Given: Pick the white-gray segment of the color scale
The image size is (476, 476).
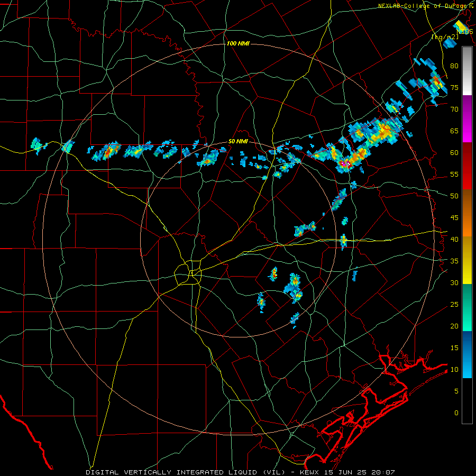Looking at the screenshot, I should pos(467,71).
